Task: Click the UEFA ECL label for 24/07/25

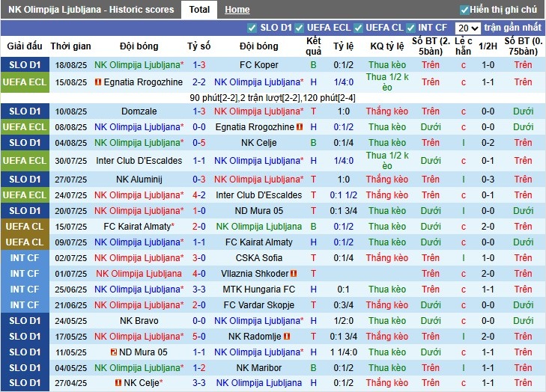Action: tap(25, 195)
